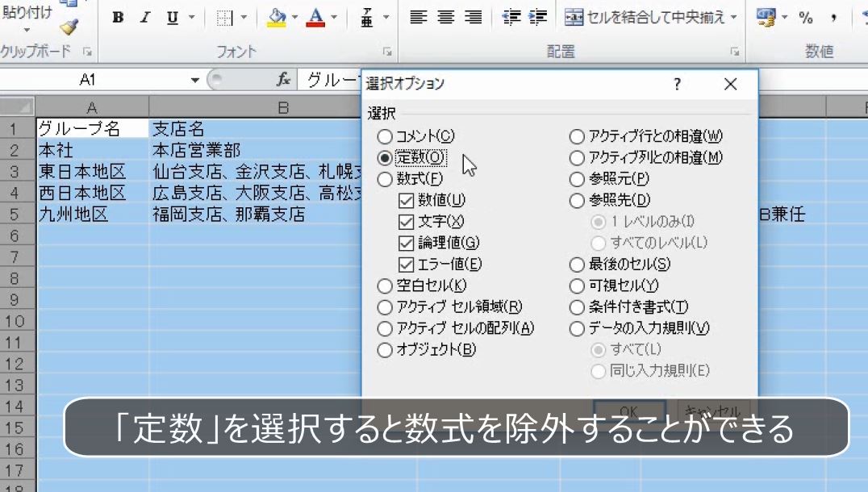Select the 空白セル radio button

click(x=385, y=285)
